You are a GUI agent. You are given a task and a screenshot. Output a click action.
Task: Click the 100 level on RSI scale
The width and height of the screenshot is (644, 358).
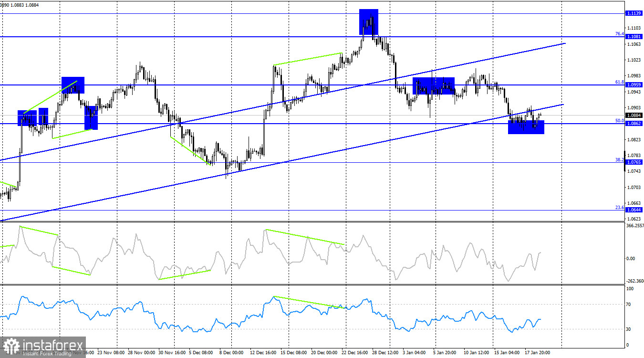click(x=630, y=289)
